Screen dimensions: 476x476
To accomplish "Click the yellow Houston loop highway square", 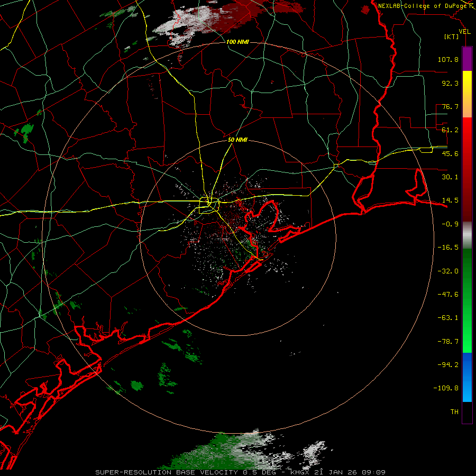I will [209, 206].
